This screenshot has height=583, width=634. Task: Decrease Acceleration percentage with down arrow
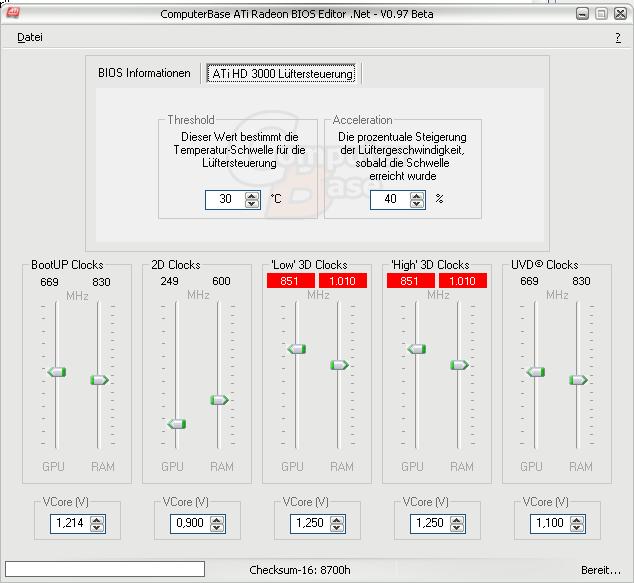click(417, 204)
